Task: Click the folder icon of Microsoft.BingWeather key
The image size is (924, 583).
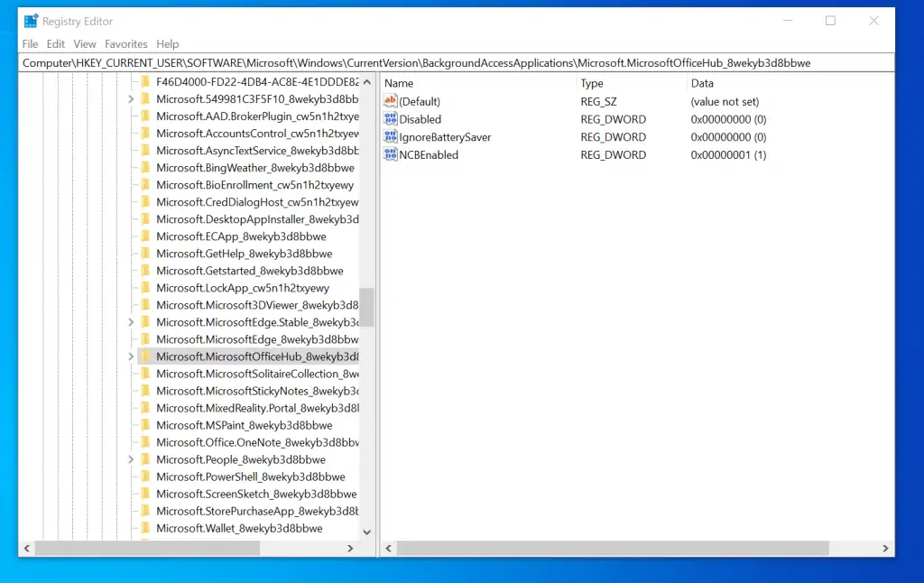Action: pos(144,167)
